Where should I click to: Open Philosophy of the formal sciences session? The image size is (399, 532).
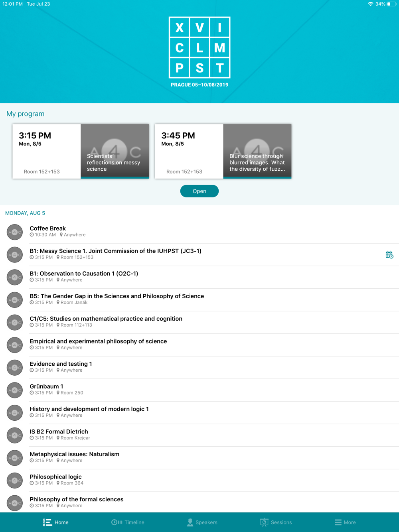(x=199, y=502)
